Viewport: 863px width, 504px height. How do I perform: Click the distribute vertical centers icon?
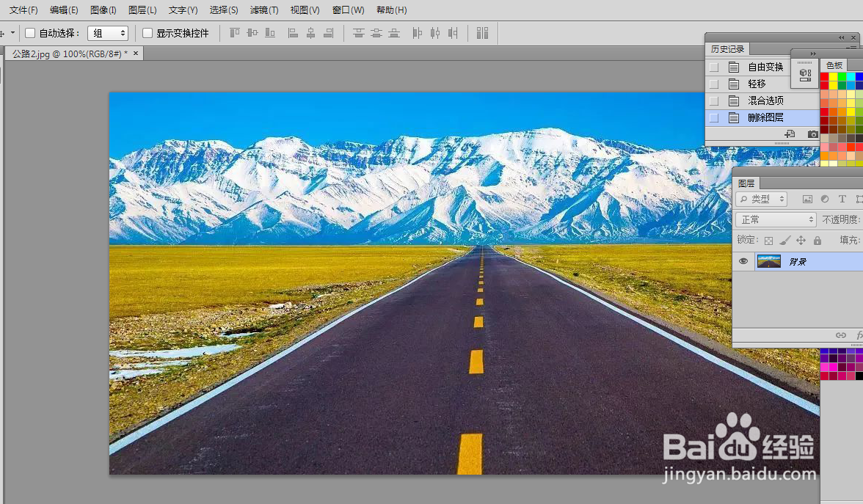376,33
